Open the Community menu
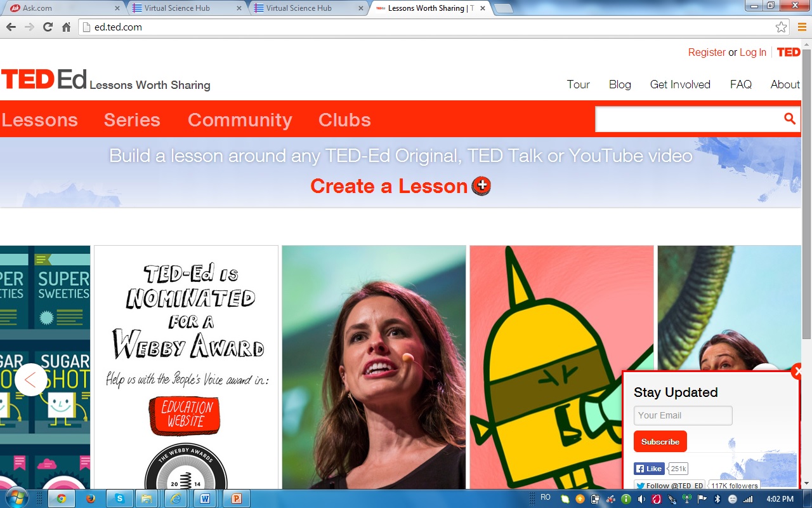This screenshot has width=812, height=508. click(240, 120)
